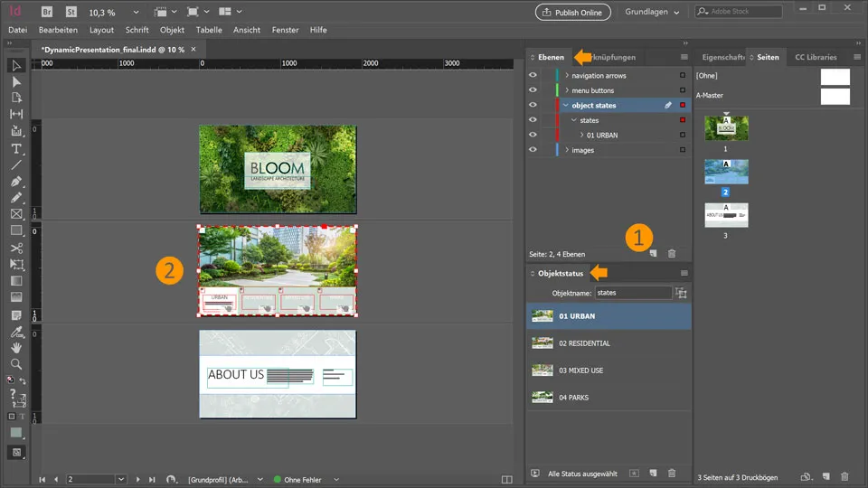Collapse the object states layer
This screenshot has height=488, width=868.
click(x=566, y=106)
